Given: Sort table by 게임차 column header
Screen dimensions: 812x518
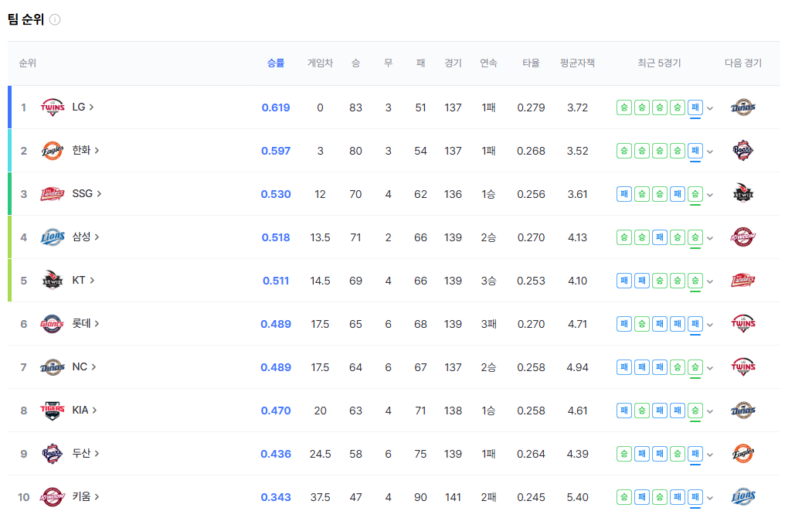Looking at the screenshot, I should [320, 63].
